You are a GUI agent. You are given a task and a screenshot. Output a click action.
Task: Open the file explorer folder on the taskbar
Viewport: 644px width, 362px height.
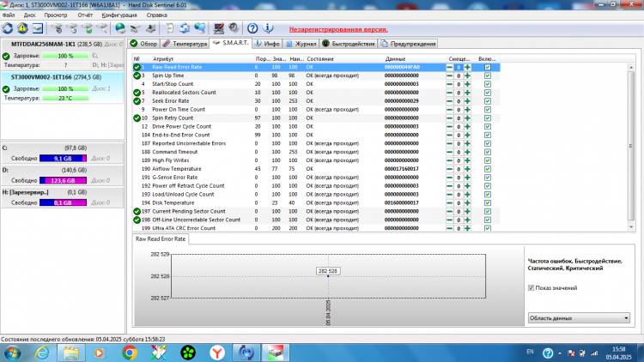pos(71,353)
